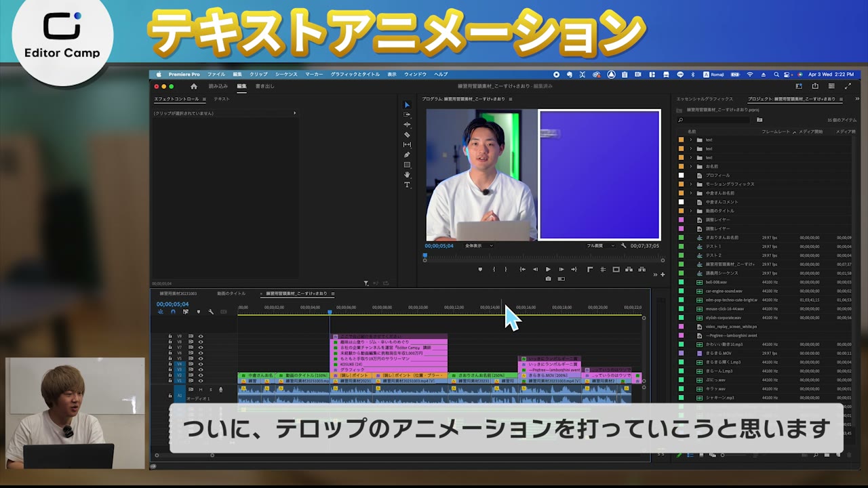
Task: Select the さおりさんお名前 sequence item
Action: point(722,237)
